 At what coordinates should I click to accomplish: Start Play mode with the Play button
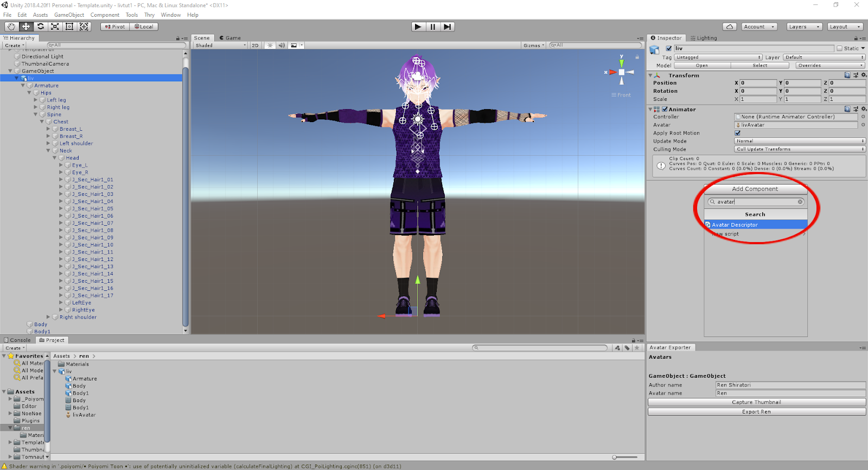(x=418, y=27)
